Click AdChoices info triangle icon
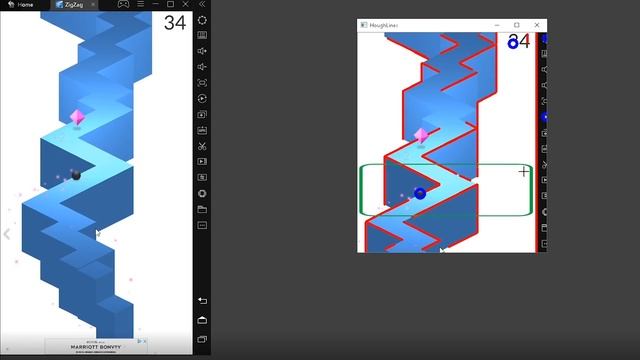Screen dimensions: 640x360 140,341
